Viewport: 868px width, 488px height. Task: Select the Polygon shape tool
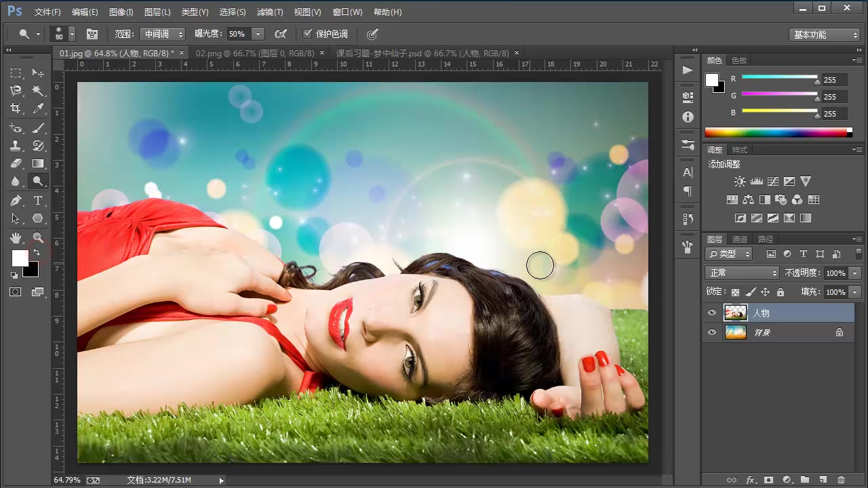click(x=38, y=218)
